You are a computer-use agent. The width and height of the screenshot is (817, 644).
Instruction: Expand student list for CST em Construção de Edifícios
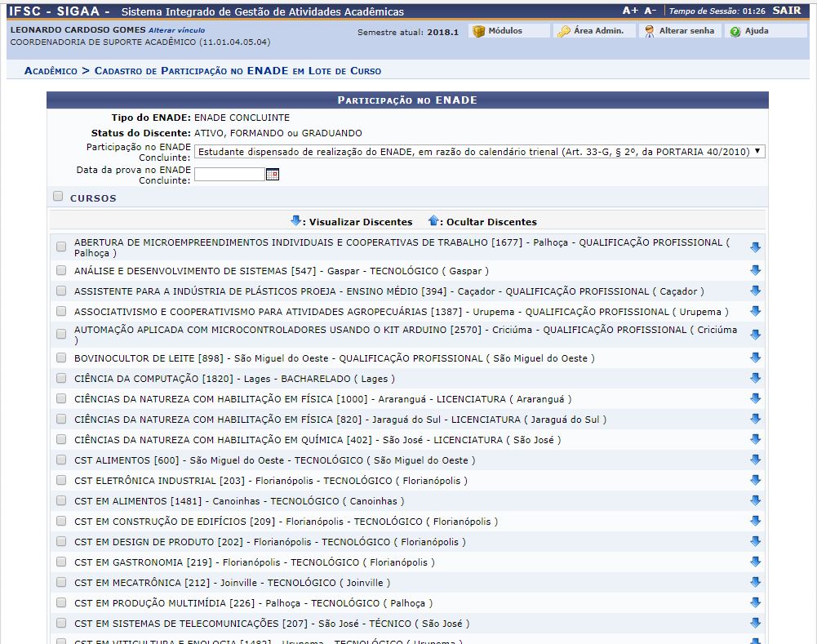tap(755, 522)
